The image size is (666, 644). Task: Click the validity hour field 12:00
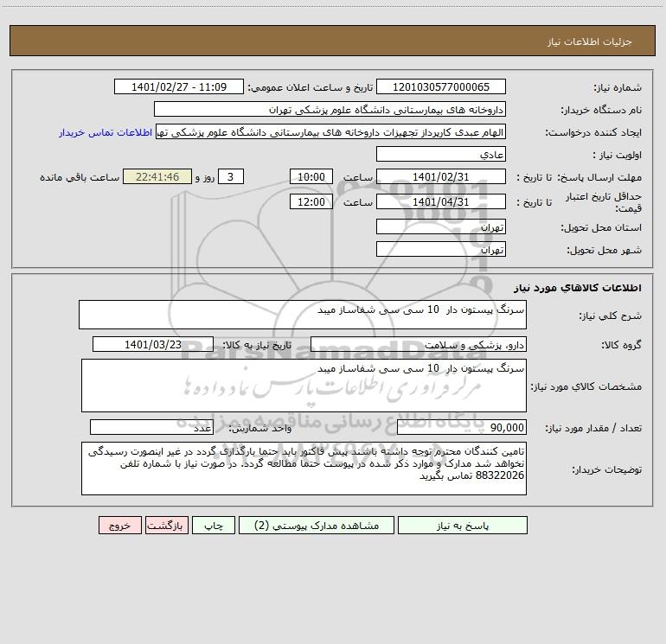(x=311, y=201)
